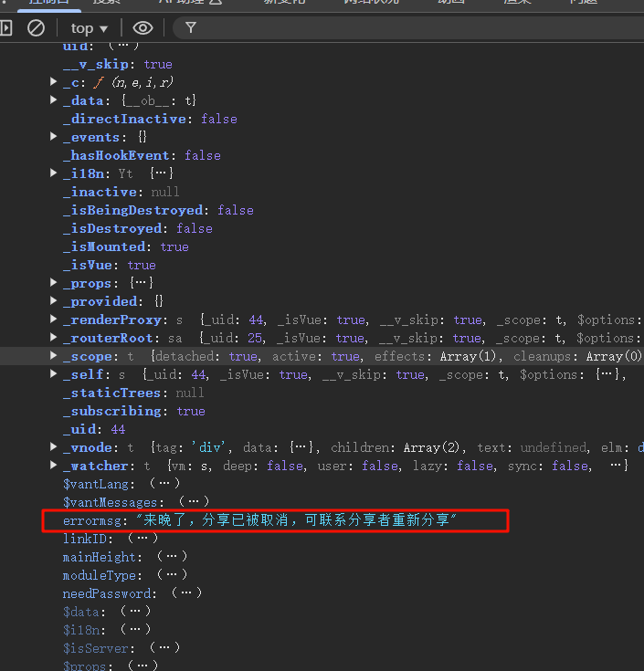This screenshot has width=644, height=671.
Task: Invoke getter ellipsis for $i18n
Action: click(135, 630)
